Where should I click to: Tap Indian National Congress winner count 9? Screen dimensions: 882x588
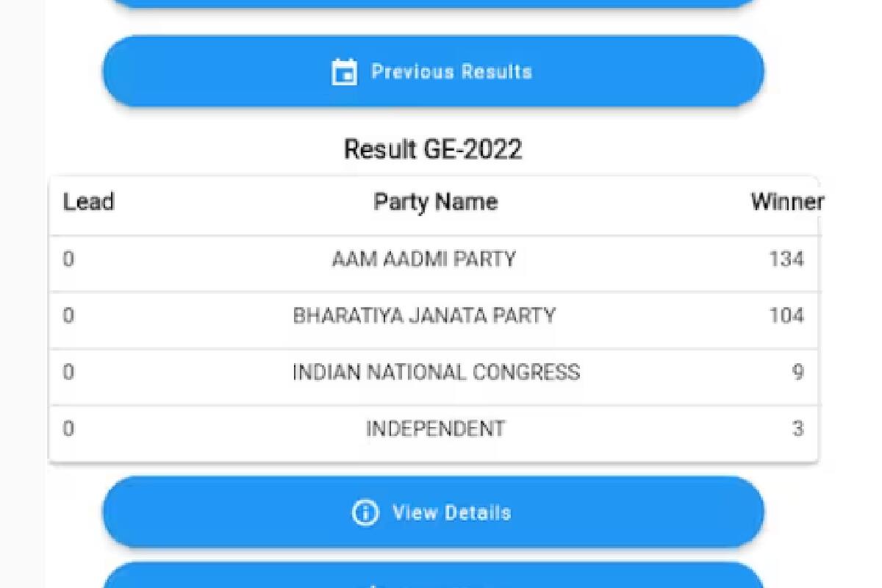click(797, 373)
